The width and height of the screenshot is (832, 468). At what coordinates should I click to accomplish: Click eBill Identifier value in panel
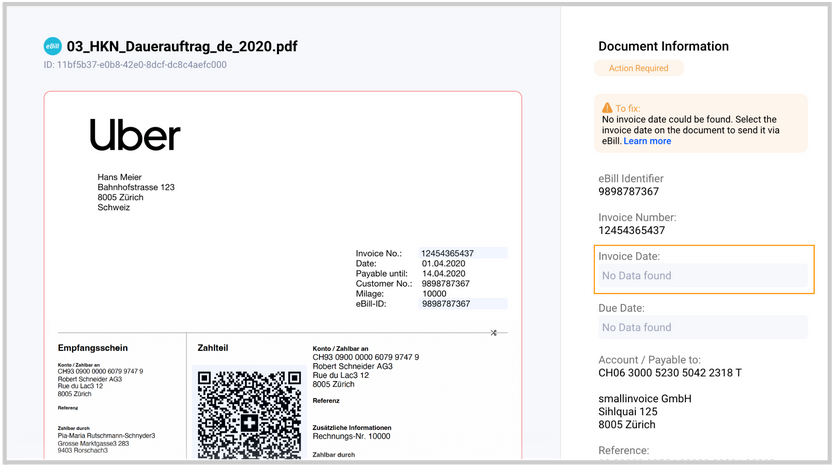[x=628, y=192]
